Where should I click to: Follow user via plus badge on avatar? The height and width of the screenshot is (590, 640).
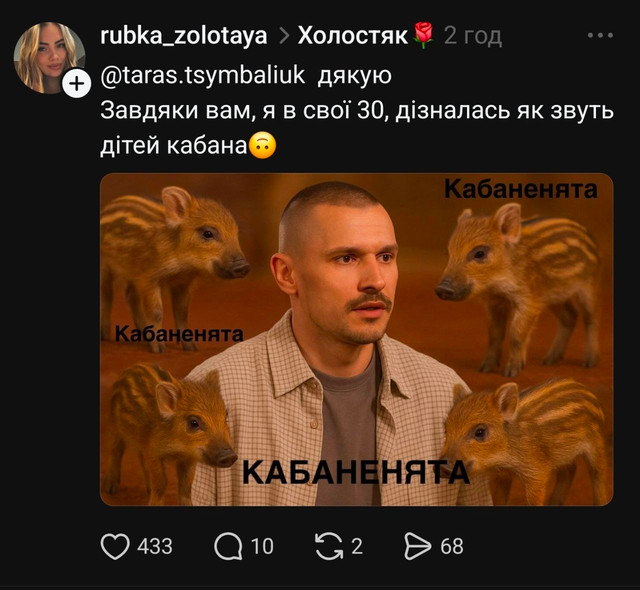tap(76, 84)
